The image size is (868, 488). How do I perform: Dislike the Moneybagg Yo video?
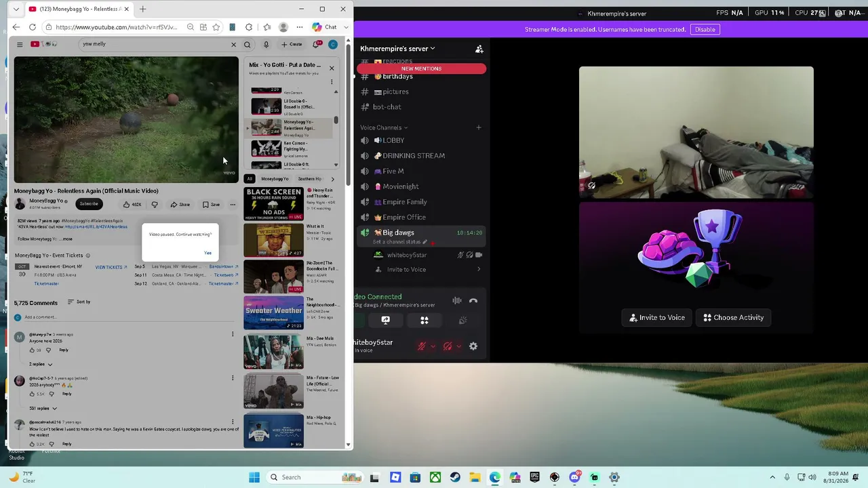[x=155, y=205]
